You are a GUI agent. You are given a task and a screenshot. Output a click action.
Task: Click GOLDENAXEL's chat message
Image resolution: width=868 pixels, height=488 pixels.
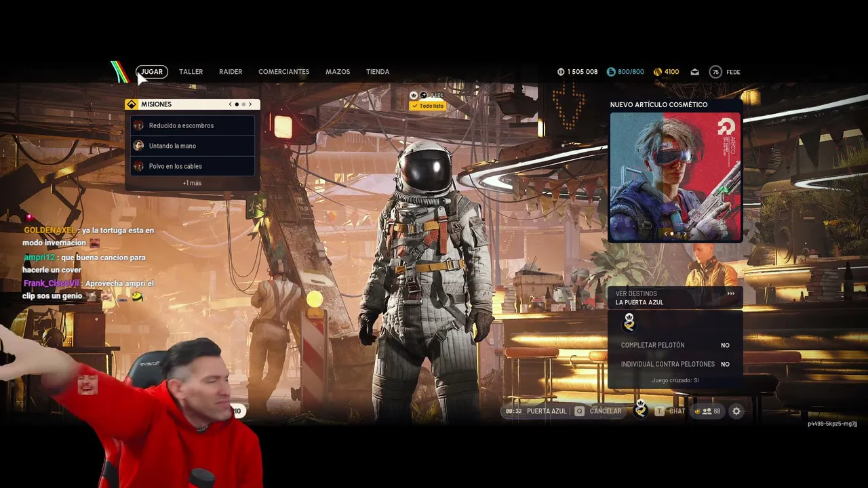89,237
